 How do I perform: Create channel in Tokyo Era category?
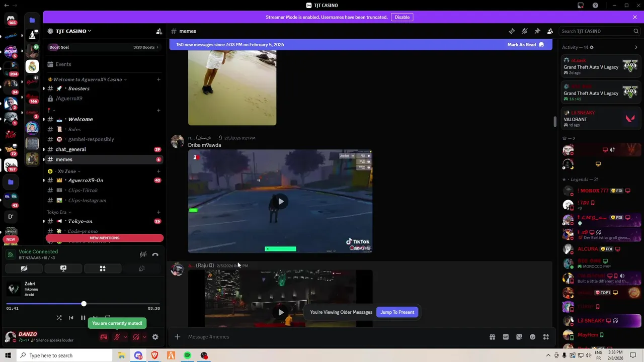click(x=158, y=212)
